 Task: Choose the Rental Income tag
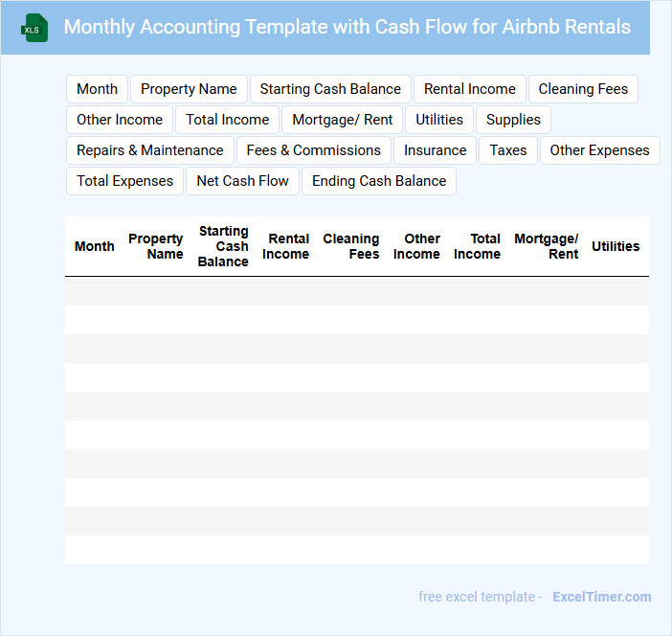point(469,89)
